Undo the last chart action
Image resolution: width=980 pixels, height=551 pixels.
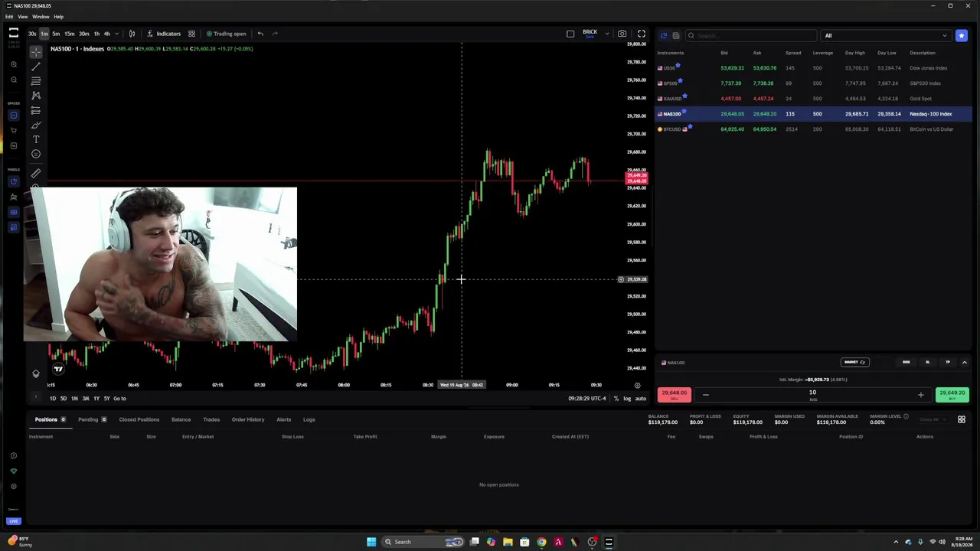pos(260,34)
